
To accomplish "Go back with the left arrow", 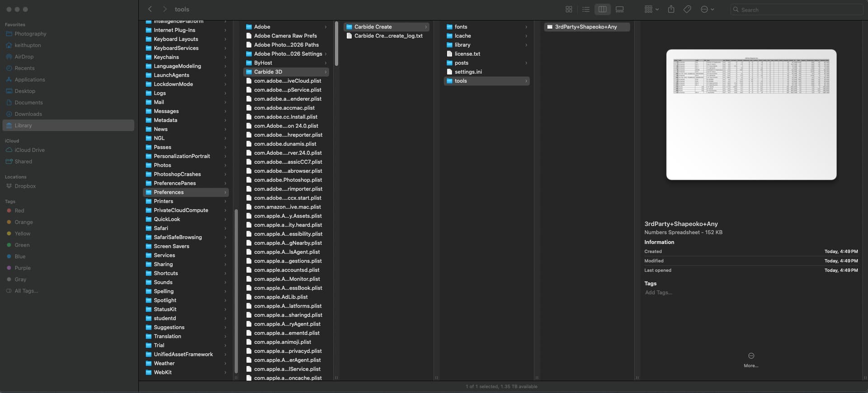I will pos(150,9).
